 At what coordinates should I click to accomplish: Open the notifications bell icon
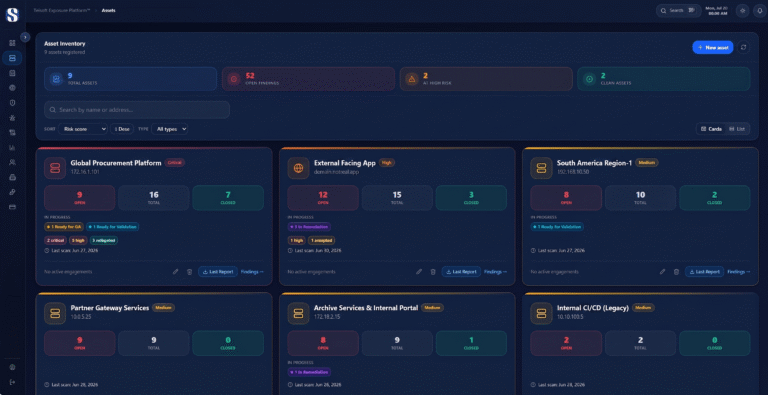759,11
